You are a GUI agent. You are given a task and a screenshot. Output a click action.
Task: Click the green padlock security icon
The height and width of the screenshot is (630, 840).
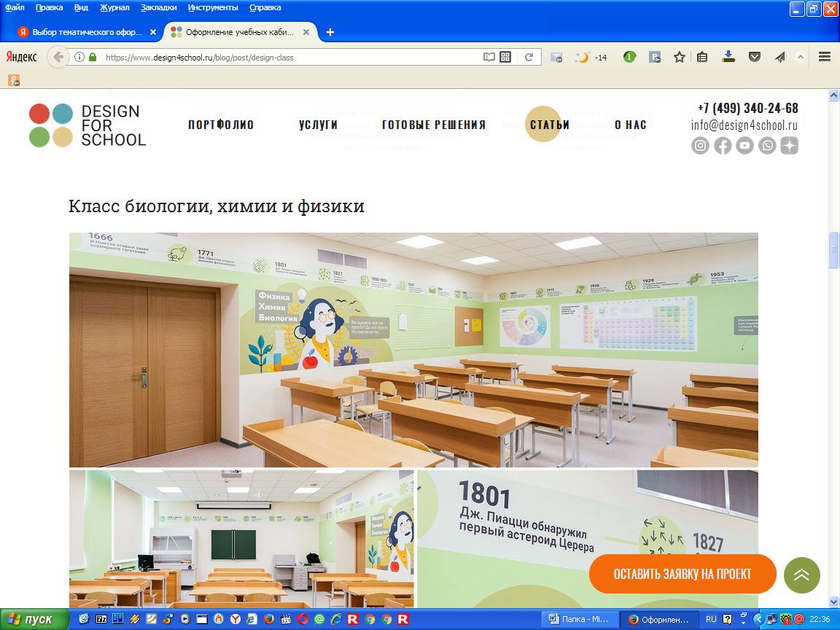tap(93, 57)
